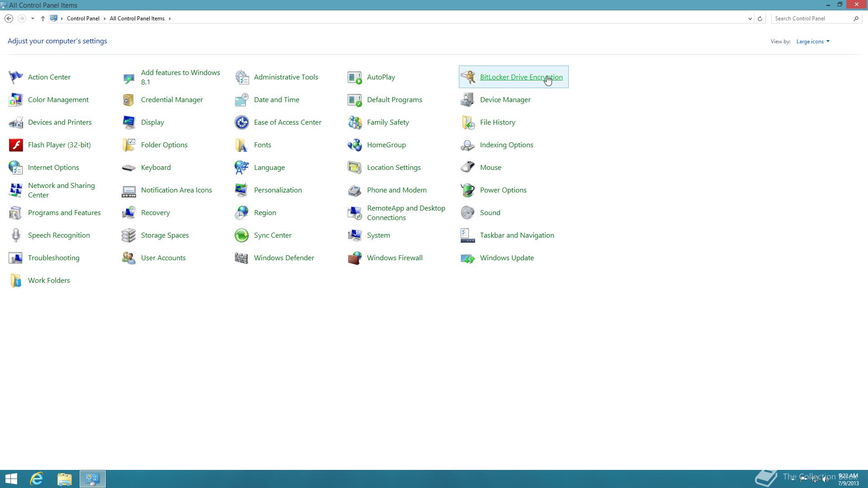Open the recent locations dropdown arrow
This screenshot has height=488, width=868.
tap(33, 19)
